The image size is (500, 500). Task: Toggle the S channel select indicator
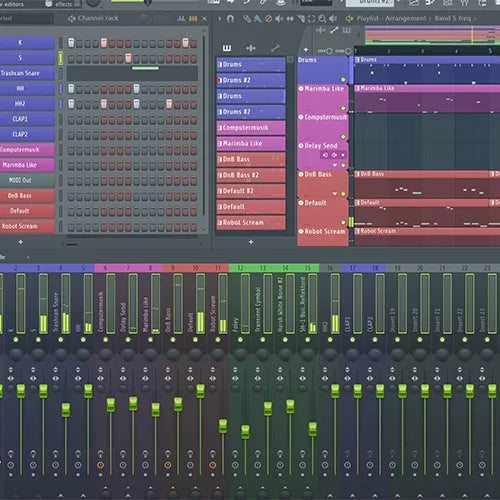pos(61,58)
